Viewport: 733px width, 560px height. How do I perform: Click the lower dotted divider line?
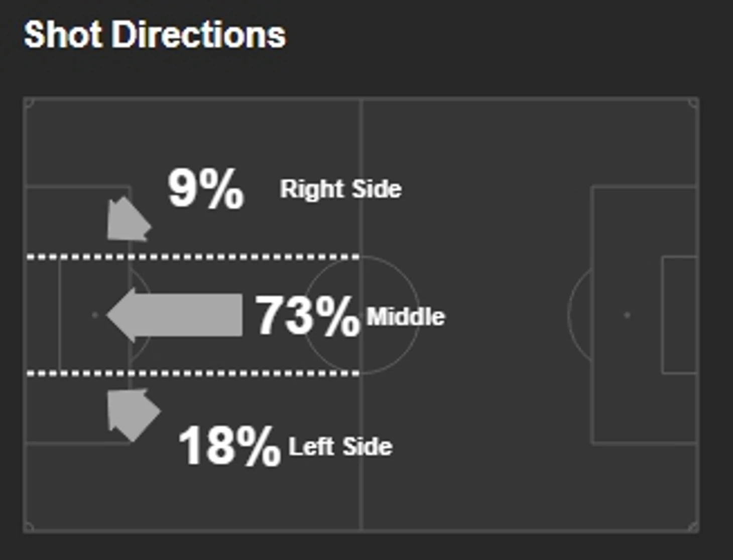click(193, 373)
